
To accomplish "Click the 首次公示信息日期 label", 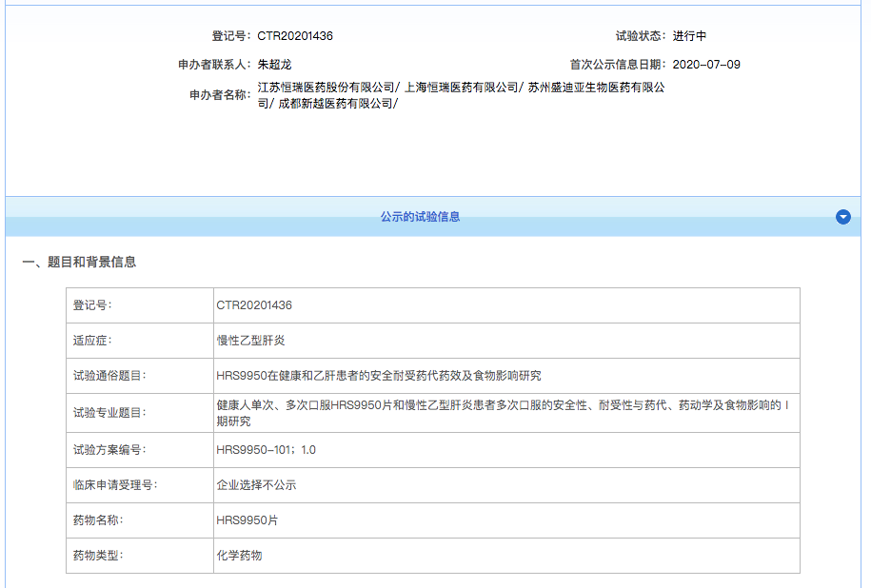I will tap(618, 65).
